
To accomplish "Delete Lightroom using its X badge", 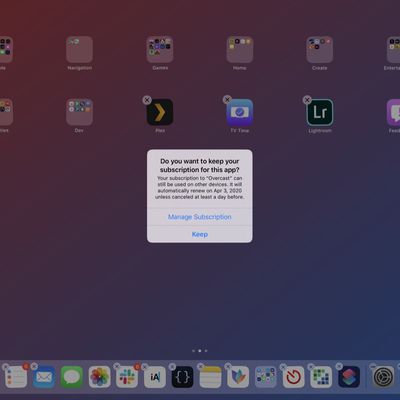I will [x=307, y=100].
